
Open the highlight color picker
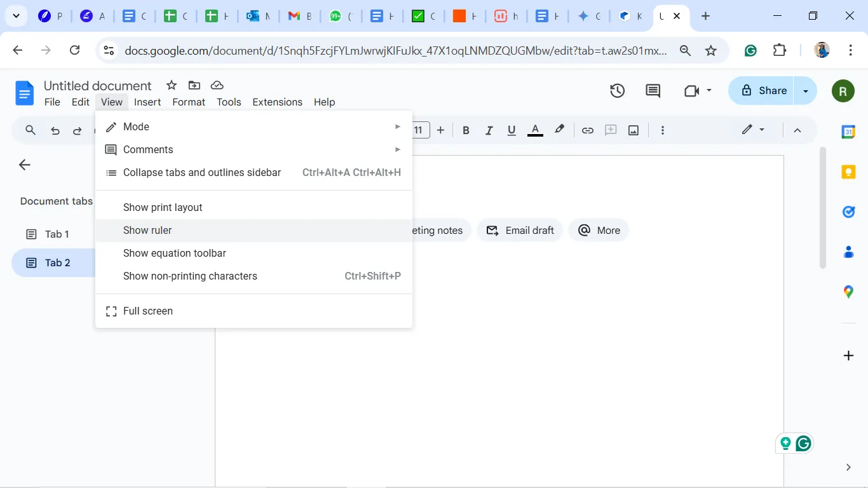click(559, 130)
